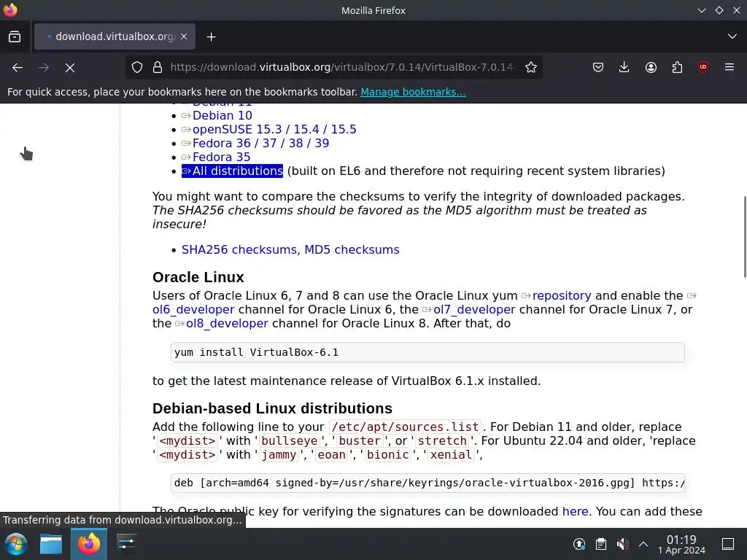747x560 pixels.
Task: Expand hidden system tray icons
Action: [x=643, y=544]
